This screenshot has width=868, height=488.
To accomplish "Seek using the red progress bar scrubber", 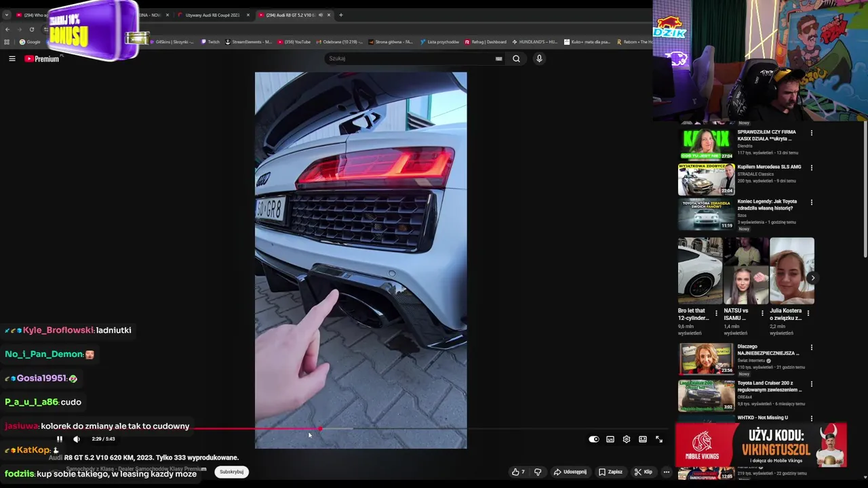I will point(320,428).
